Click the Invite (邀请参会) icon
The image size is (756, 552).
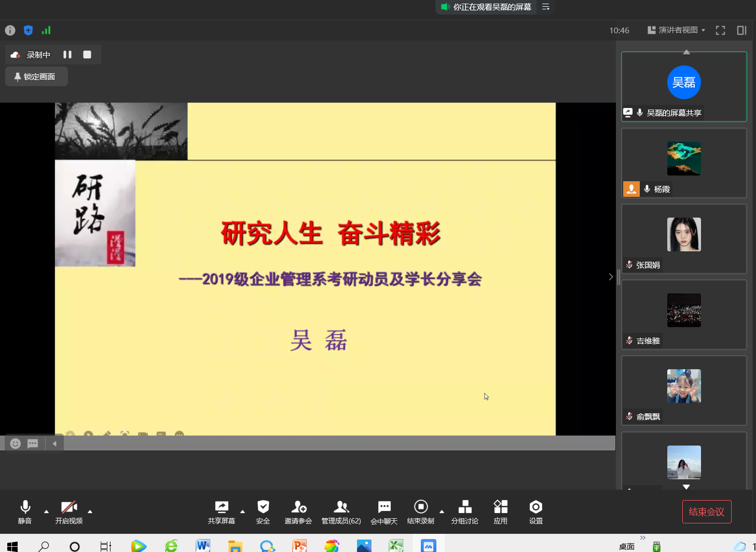298,507
